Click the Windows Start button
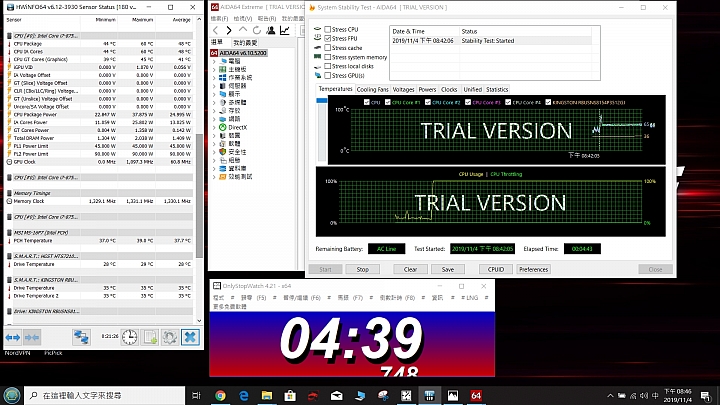 click(x=11, y=395)
